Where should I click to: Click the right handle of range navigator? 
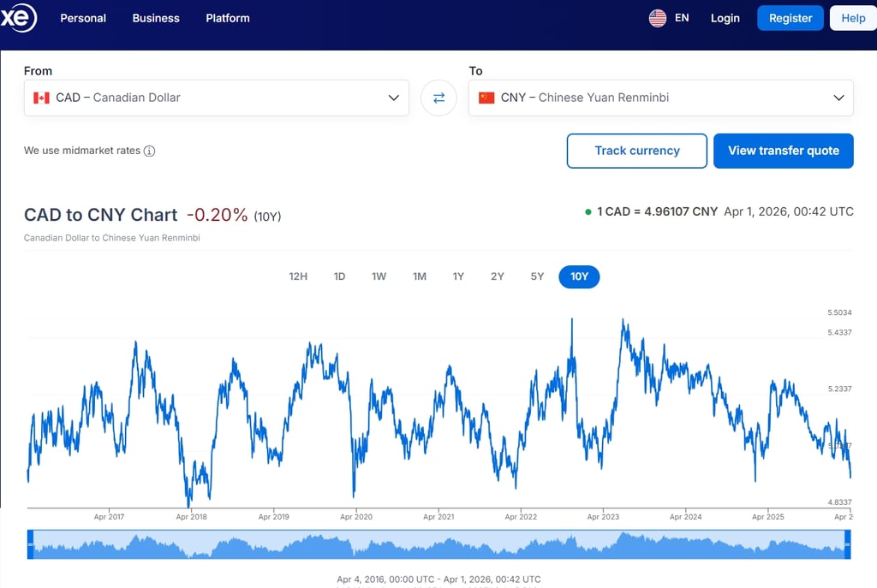click(x=847, y=544)
